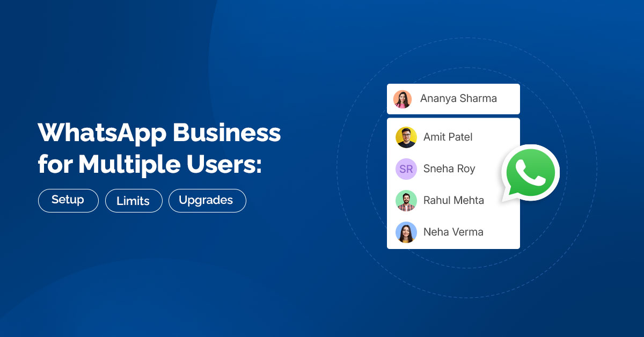Click the SR initials avatar
644x337 pixels.
point(406,169)
